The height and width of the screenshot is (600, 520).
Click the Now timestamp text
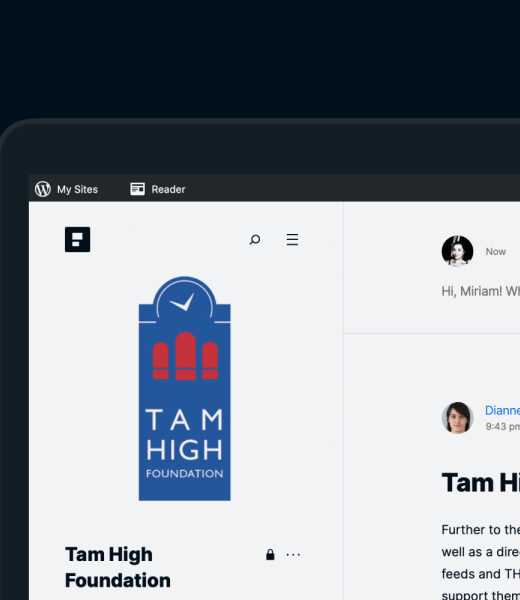coord(496,251)
